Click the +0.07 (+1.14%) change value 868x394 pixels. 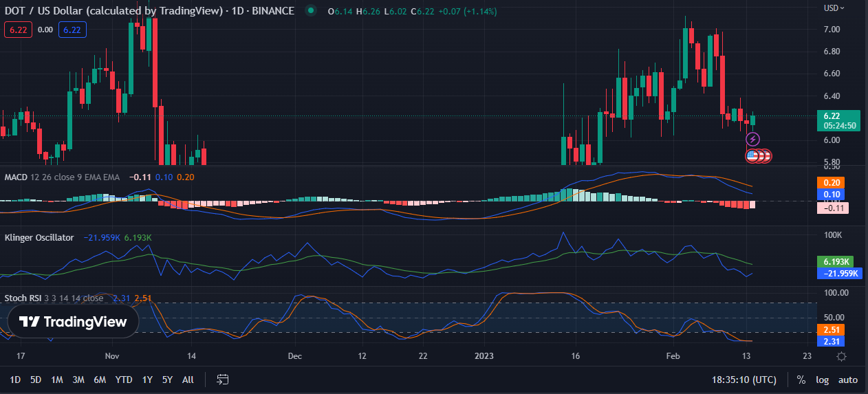tap(468, 11)
